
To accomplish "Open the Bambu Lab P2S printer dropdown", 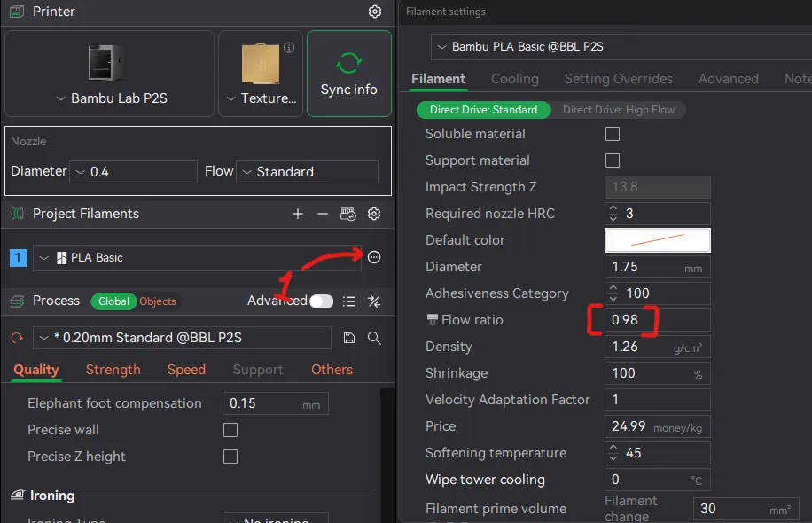I will coord(112,98).
